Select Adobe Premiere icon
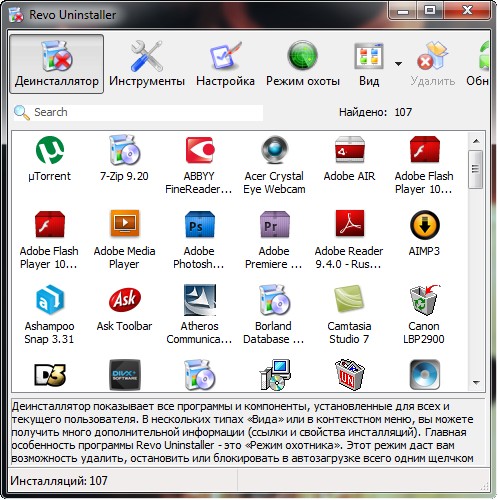This screenshot has width=498, height=500. coord(274,224)
